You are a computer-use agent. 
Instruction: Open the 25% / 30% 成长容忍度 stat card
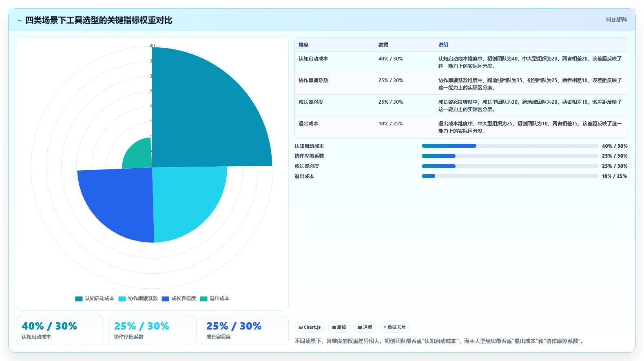point(245,330)
